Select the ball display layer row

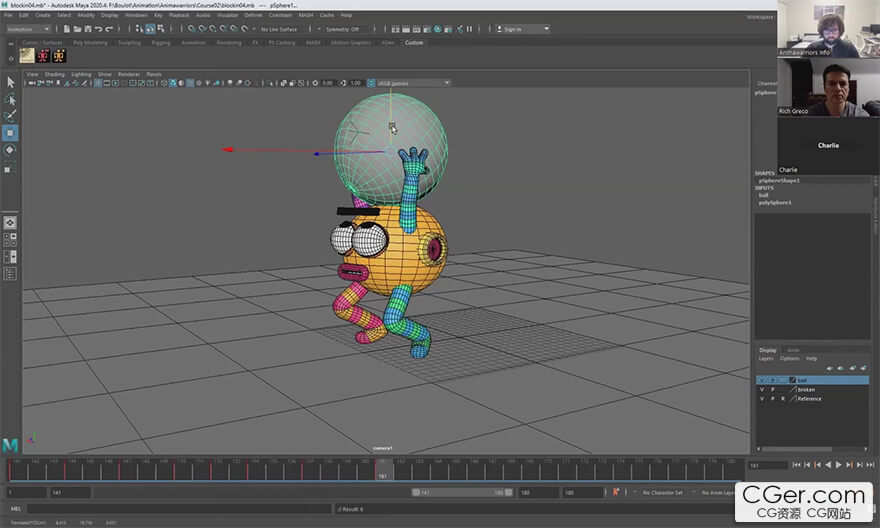(x=812, y=380)
